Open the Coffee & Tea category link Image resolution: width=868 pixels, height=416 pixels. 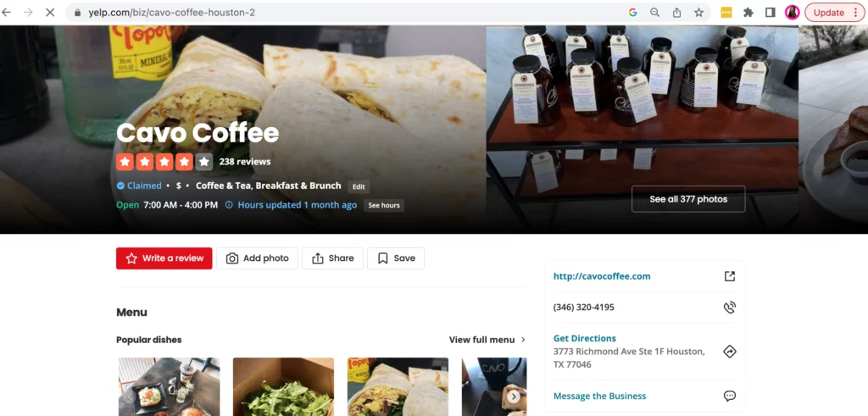point(223,186)
